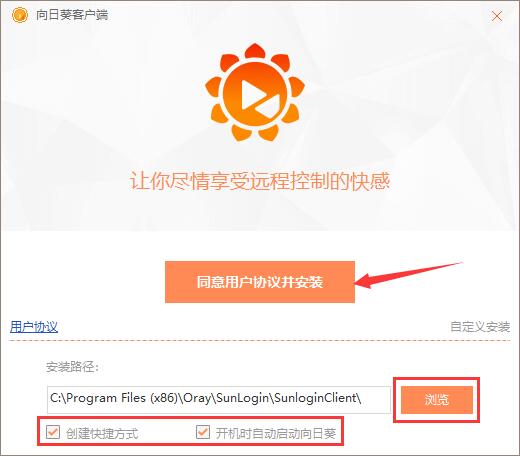Click the dashed separator line below 用户协议

[260, 341]
